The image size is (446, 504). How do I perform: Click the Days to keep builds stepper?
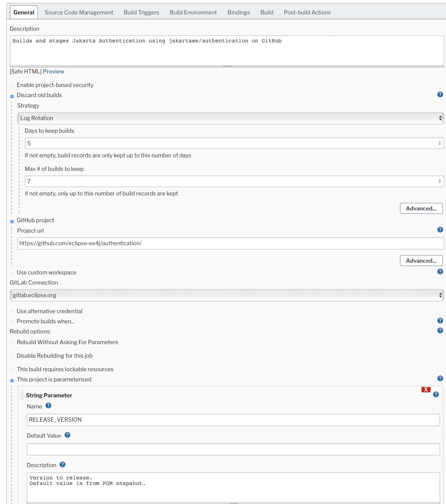[x=440, y=143]
